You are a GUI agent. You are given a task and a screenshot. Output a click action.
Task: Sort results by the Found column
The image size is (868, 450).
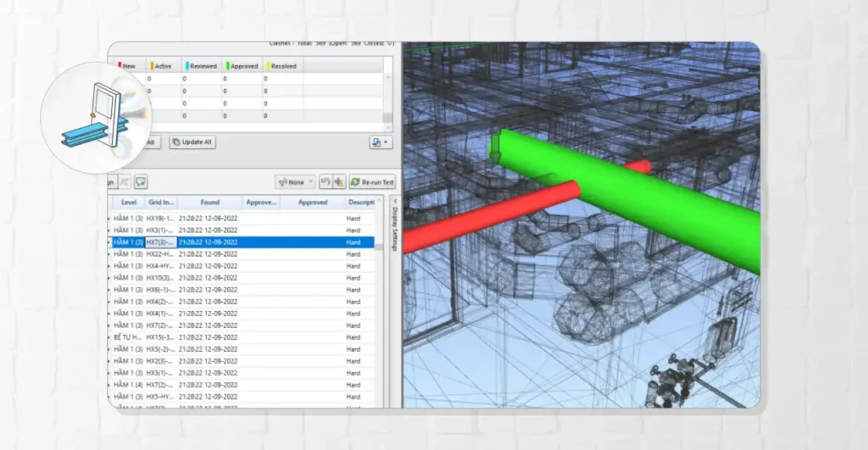[210, 202]
